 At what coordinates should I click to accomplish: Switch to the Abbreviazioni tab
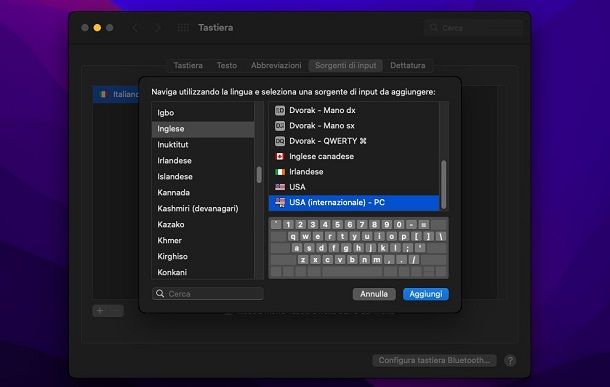pos(276,65)
